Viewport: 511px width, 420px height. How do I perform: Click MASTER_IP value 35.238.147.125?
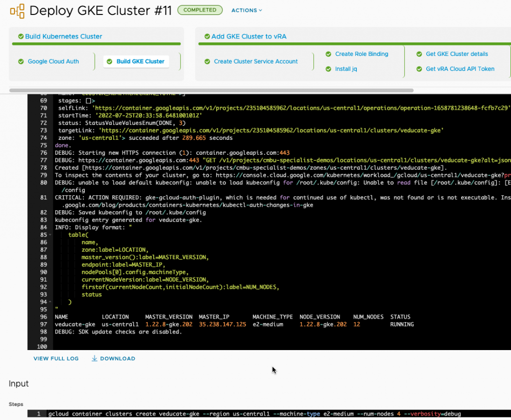click(222, 325)
